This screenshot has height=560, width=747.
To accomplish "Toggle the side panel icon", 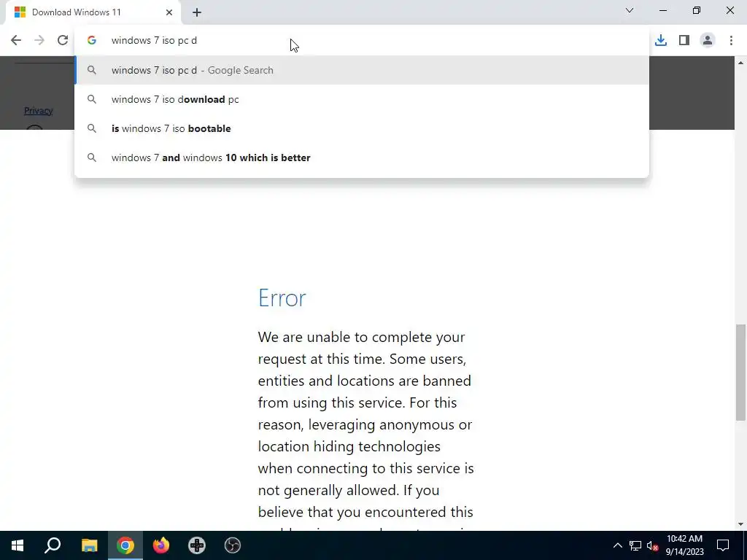I will point(684,41).
